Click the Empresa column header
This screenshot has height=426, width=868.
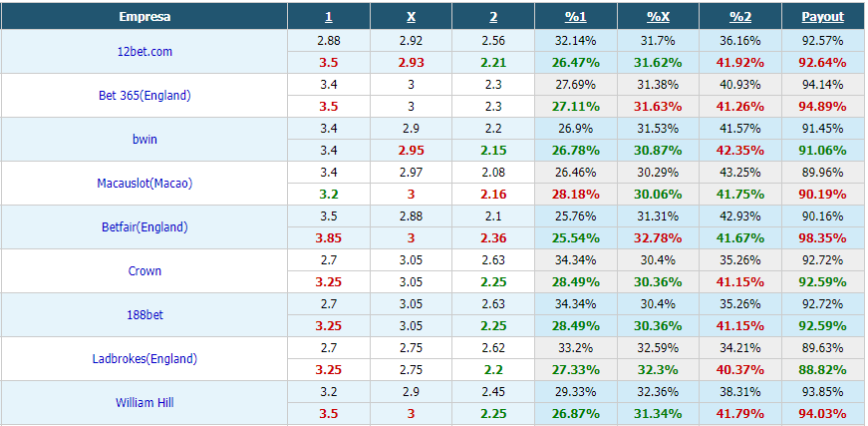coord(145,17)
